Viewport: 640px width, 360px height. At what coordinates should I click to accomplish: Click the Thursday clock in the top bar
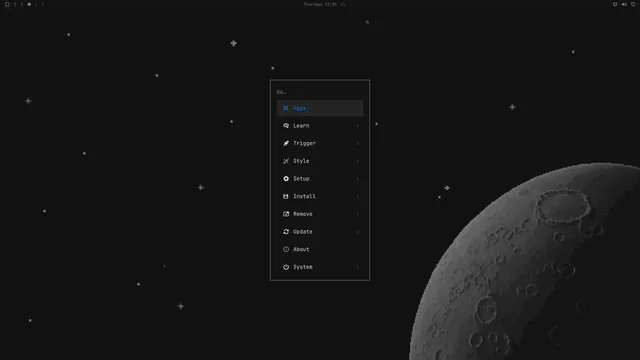coord(320,4)
